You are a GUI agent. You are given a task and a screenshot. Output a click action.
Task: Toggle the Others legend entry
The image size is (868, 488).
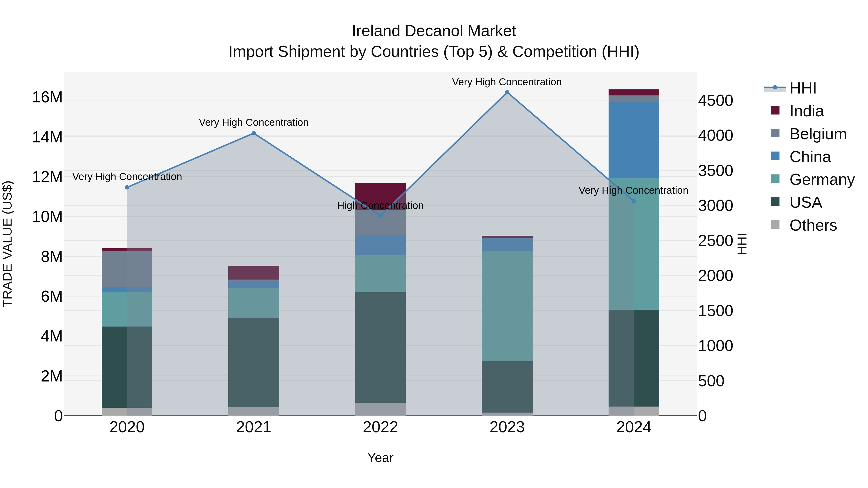804,225
